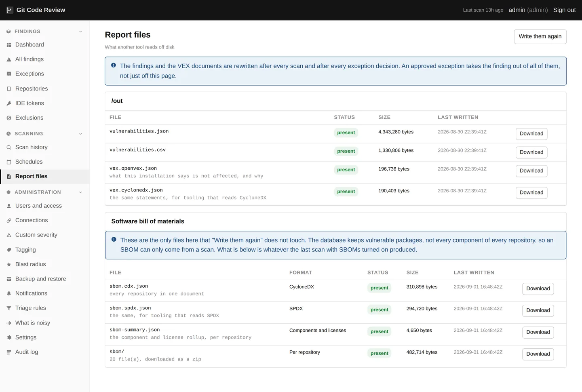Screen dimensions: 582x392
Task: Click the Repositories icon in sidebar
Action: 9,89
